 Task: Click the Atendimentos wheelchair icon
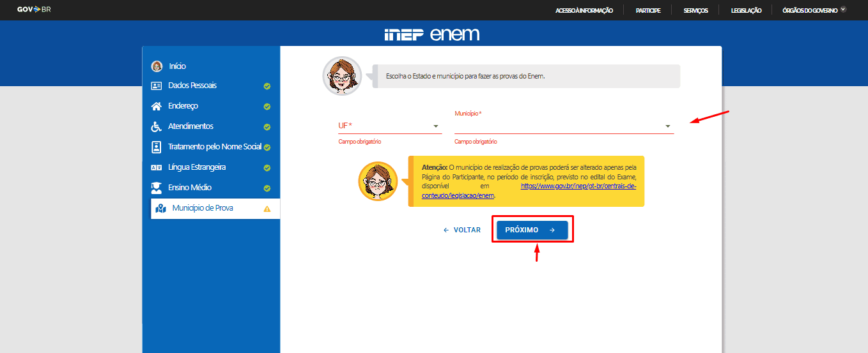pyautogui.click(x=157, y=126)
